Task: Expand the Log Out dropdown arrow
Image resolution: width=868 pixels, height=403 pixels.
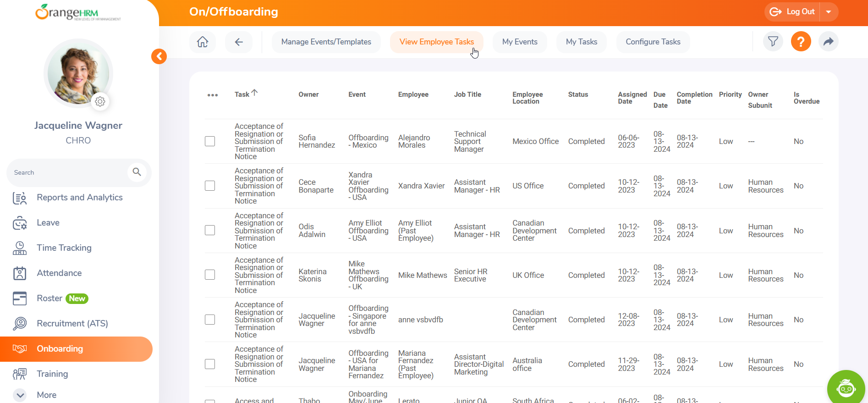Action: coord(829,12)
